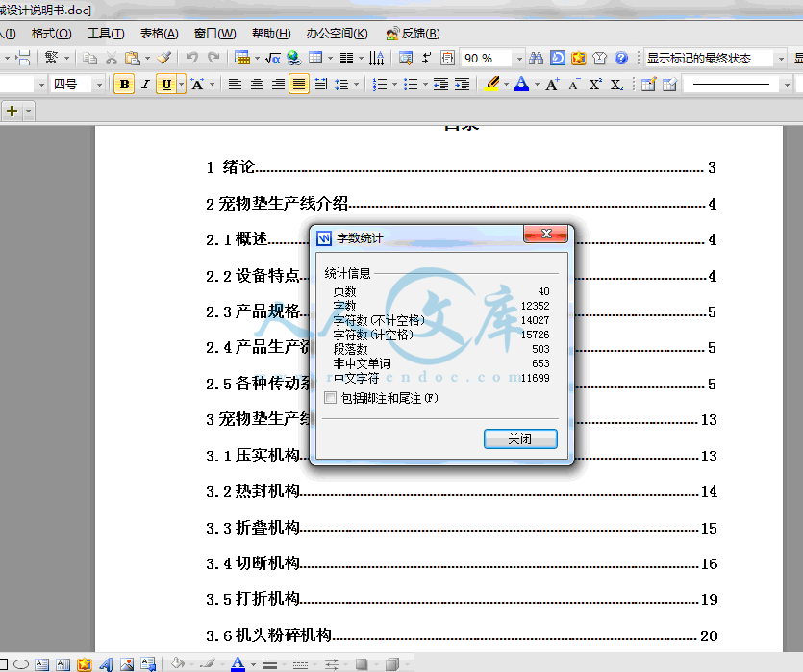The width and height of the screenshot is (803, 672).
Task: Open the 90 % zoom dropdown
Action: (518, 59)
